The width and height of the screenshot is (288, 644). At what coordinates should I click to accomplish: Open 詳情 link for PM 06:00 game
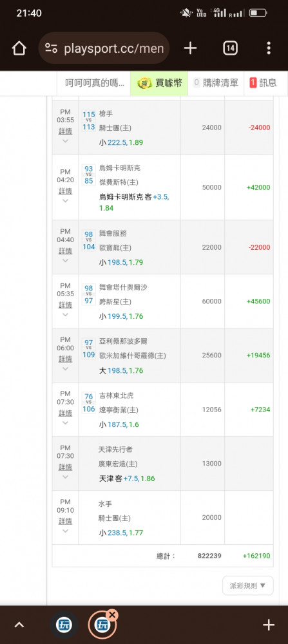pyautogui.click(x=65, y=359)
